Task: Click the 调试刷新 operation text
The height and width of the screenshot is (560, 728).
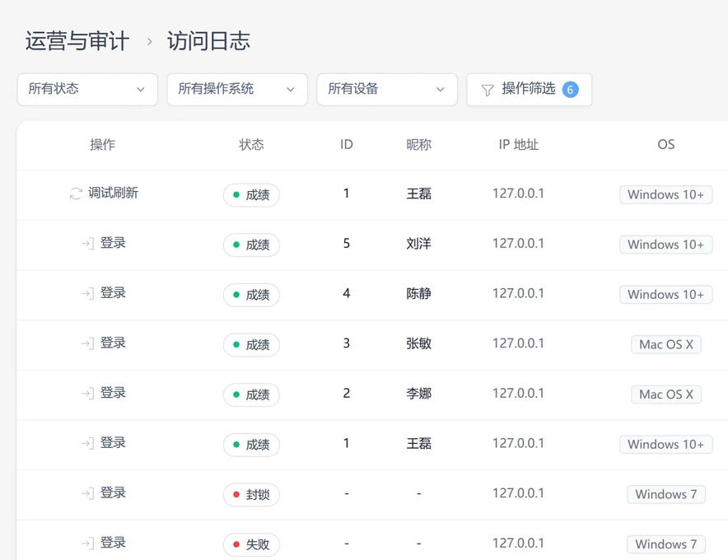Action: pyautogui.click(x=114, y=193)
